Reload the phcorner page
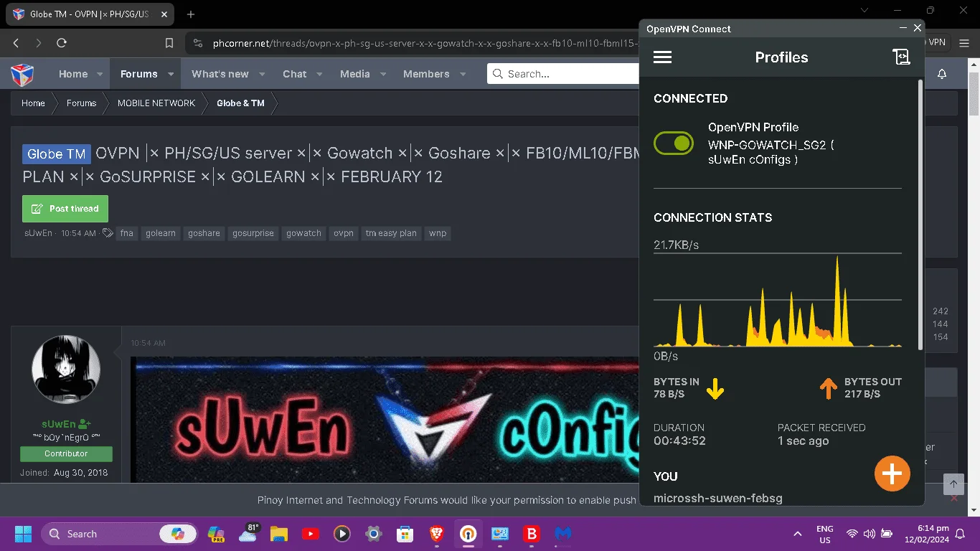Viewport: 980px width, 551px height. 62,43
